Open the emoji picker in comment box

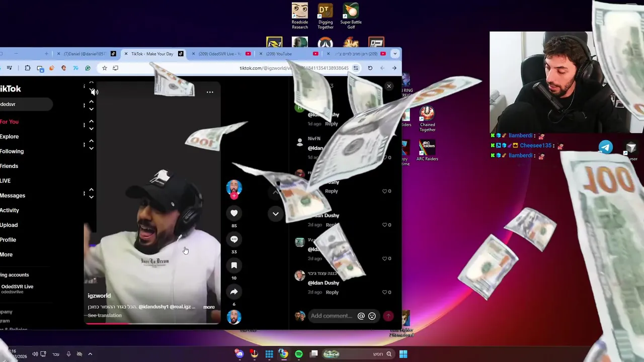372,316
